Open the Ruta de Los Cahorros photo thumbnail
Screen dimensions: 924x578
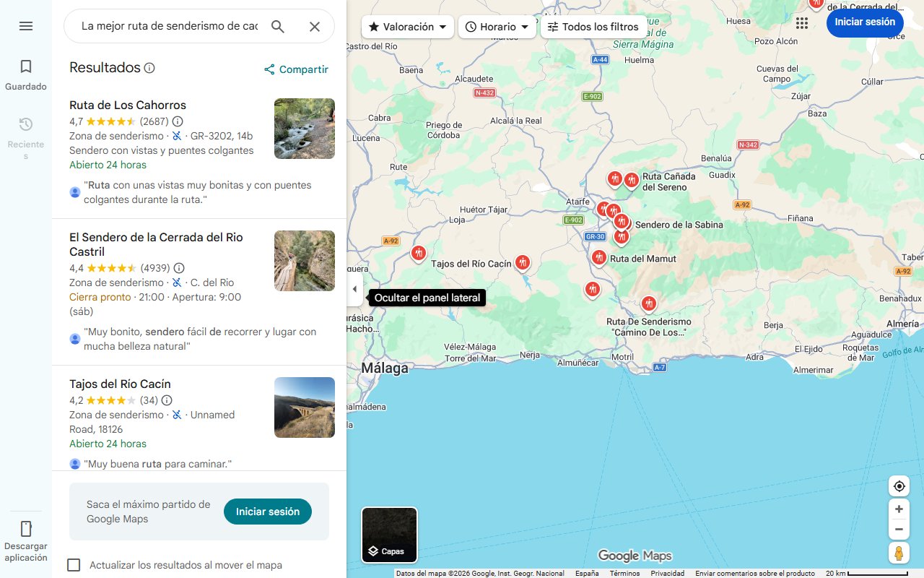304,130
